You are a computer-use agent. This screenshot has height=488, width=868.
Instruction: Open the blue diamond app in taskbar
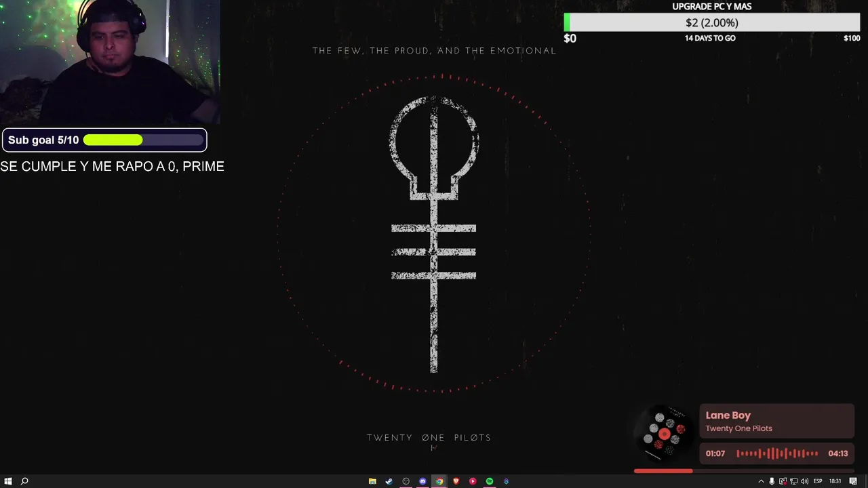[x=506, y=481]
